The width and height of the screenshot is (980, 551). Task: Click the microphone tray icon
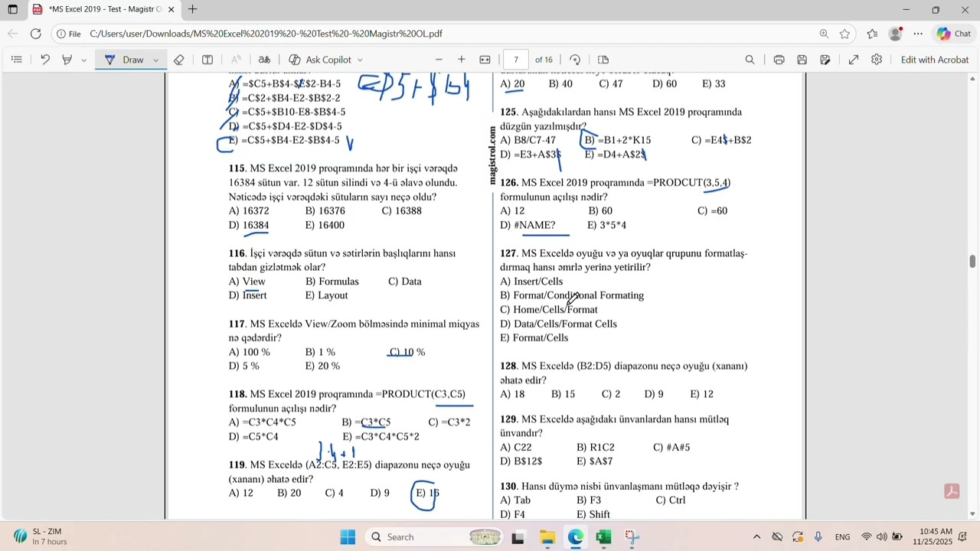pyautogui.click(x=818, y=537)
